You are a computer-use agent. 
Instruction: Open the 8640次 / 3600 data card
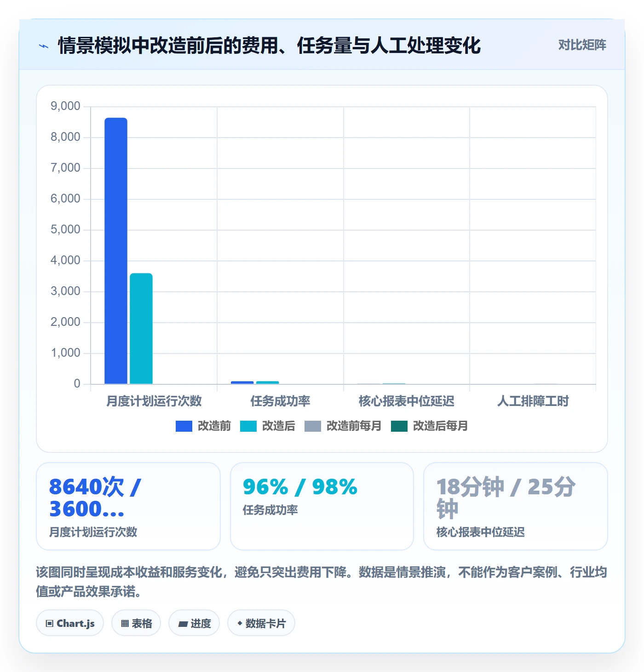(128, 506)
